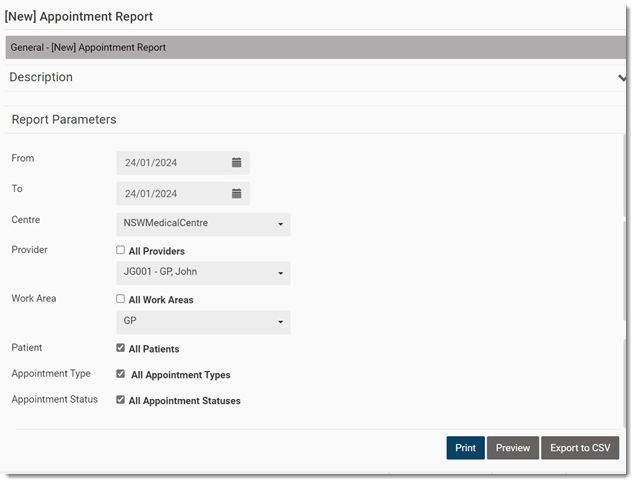Click the General - [New] Appointment Report header bar
The width and height of the screenshot is (636, 484).
pyautogui.click(x=316, y=47)
